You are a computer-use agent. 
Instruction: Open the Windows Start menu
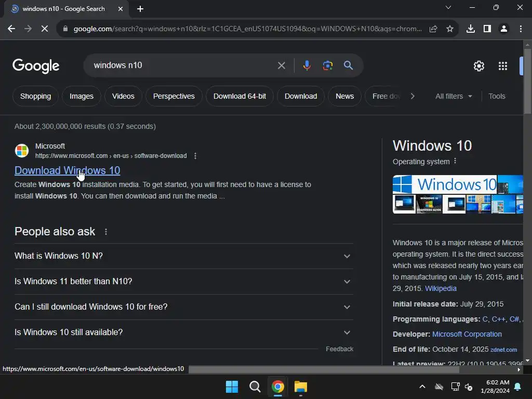232,387
